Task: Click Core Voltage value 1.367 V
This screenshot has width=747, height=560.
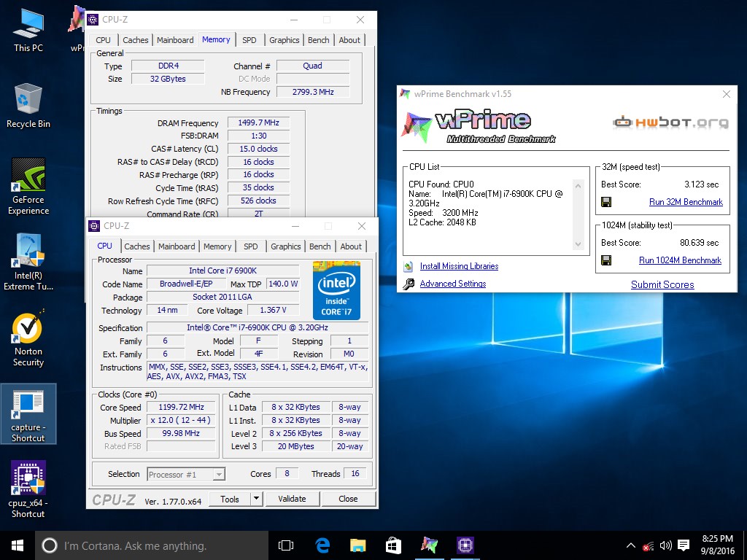Action: pos(274,310)
